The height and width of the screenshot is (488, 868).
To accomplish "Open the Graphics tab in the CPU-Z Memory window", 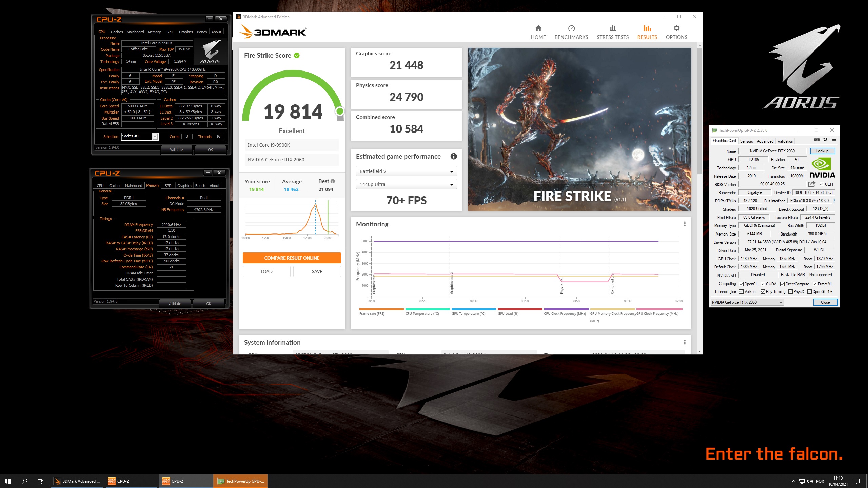I will pos(184,186).
